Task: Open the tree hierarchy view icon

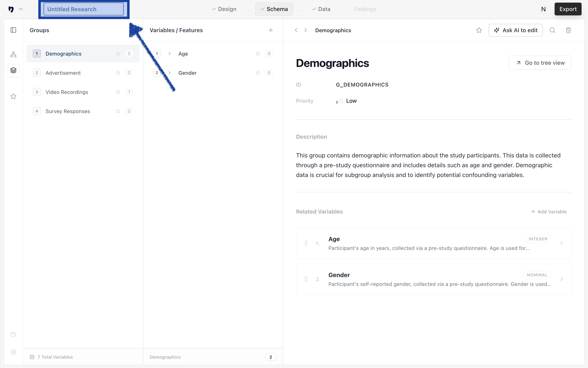Action: coord(13,54)
